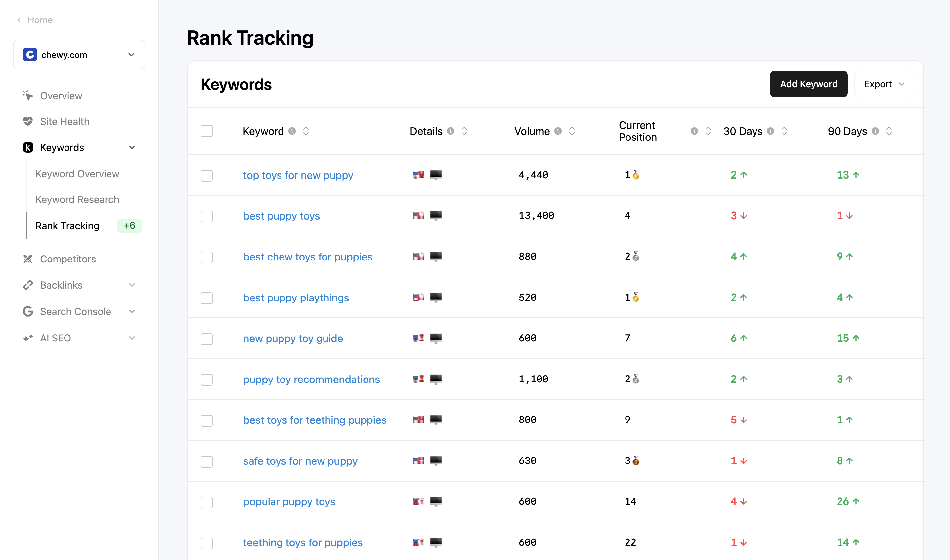Screen dimensions: 950x560
Task: Expand the Backlinks menu chevron
Action: click(132, 285)
